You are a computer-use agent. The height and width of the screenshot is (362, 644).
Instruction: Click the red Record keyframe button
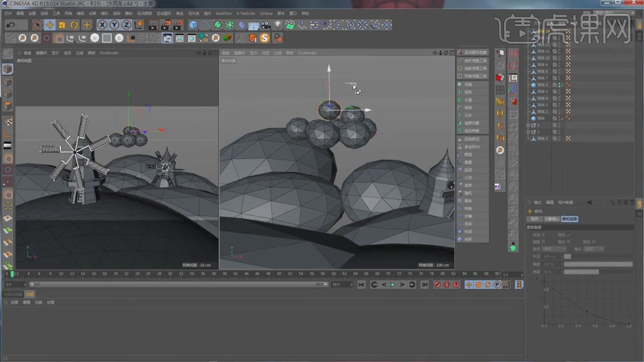437,285
